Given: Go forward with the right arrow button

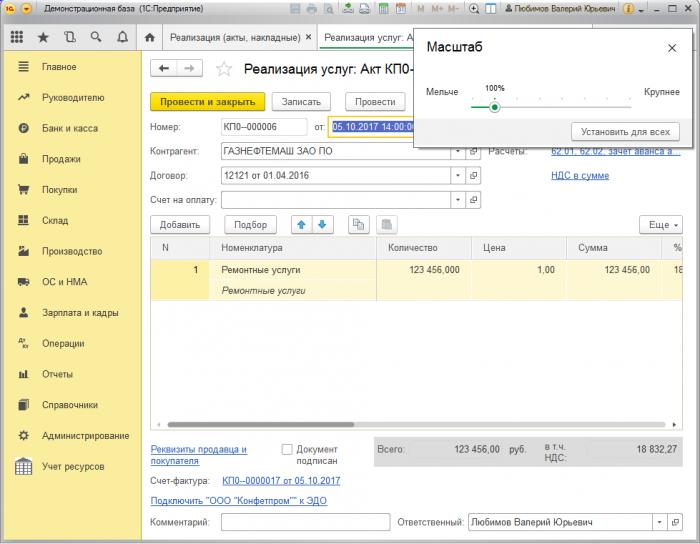Looking at the screenshot, I should click(189, 68).
